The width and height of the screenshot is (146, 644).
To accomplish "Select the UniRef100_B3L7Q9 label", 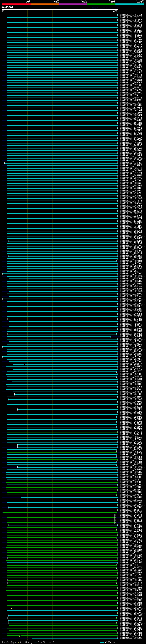I will [131, 580].
